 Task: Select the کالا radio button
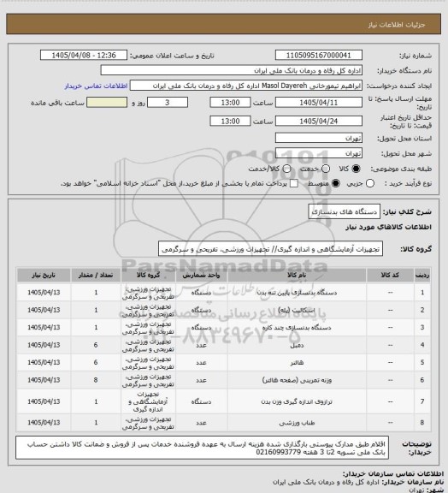pyautogui.click(x=356, y=169)
